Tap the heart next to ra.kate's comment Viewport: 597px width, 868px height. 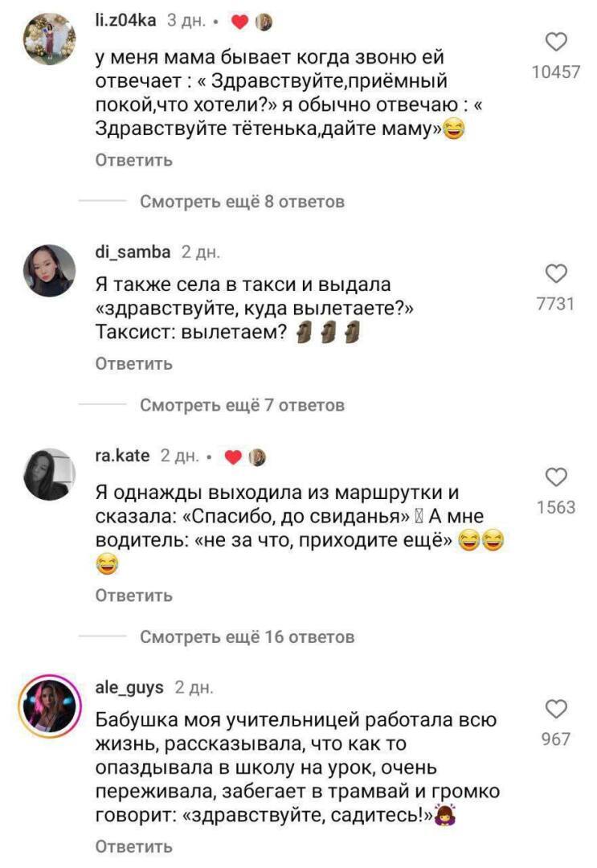pos(556,477)
